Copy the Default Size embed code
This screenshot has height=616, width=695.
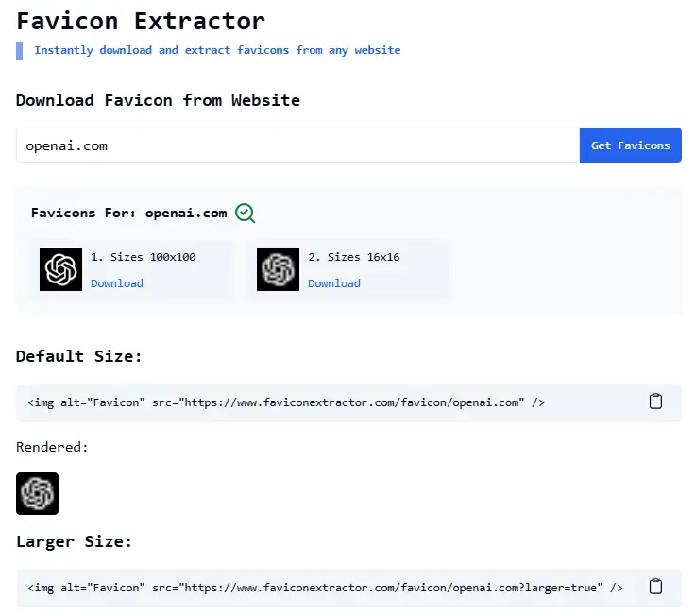point(655,402)
